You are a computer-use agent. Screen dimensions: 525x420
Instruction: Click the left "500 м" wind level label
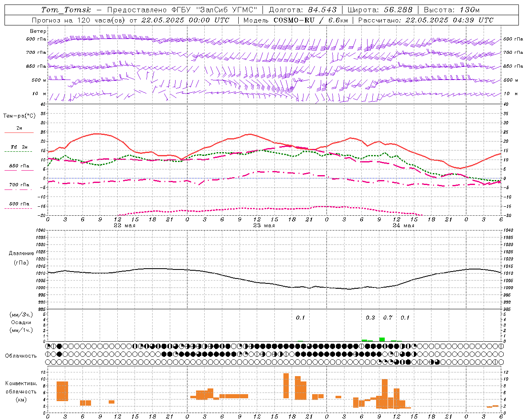[x=39, y=80]
